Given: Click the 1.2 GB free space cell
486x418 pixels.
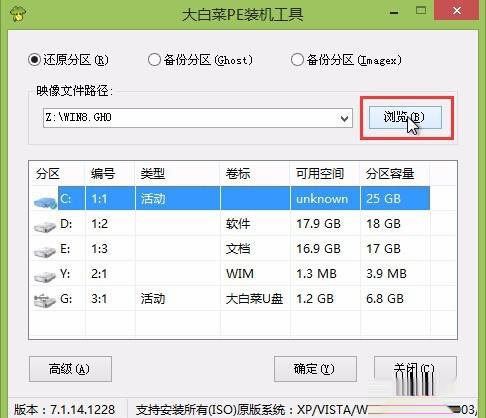Looking at the screenshot, I should pos(325,299).
